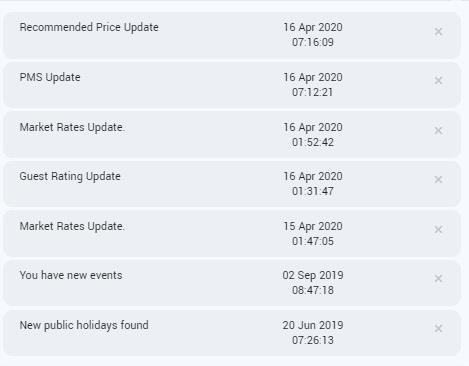Select Market Rates Update title dated 15 Apr 2020
The image size is (469, 366).
[x=72, y=226]
